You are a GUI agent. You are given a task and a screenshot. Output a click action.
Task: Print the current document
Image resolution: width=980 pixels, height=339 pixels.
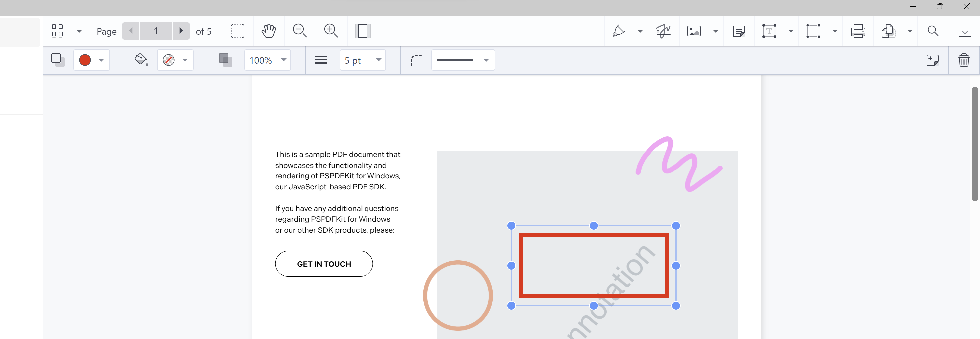point(858,31)
